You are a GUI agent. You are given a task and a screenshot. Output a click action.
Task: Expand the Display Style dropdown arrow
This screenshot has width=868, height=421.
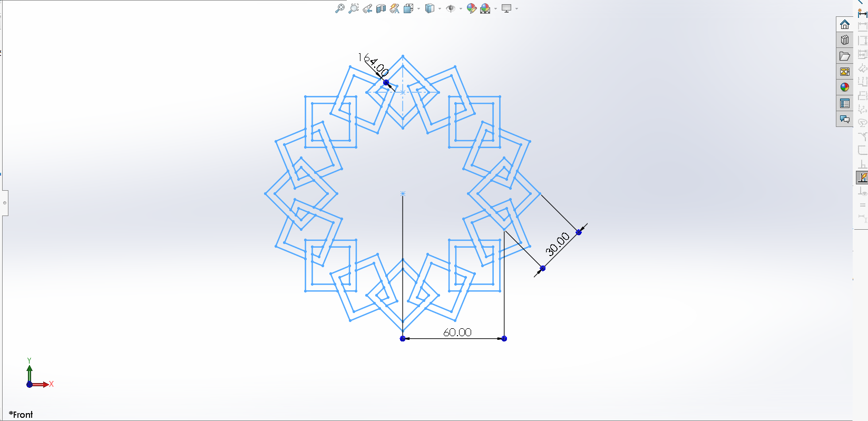pos(440,8)
